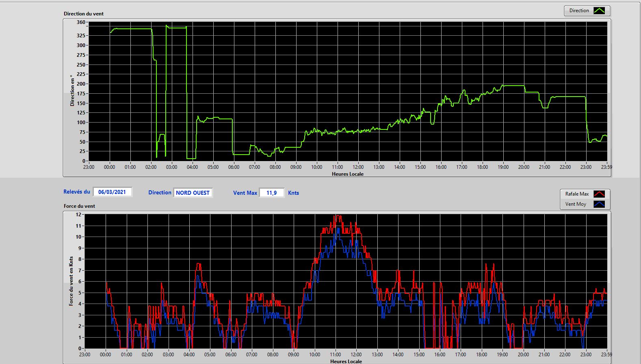The height and width of the screenshot is (364, 641).
Task: Click the blue Vent Moy plot icon
Action: coord(599,204)
